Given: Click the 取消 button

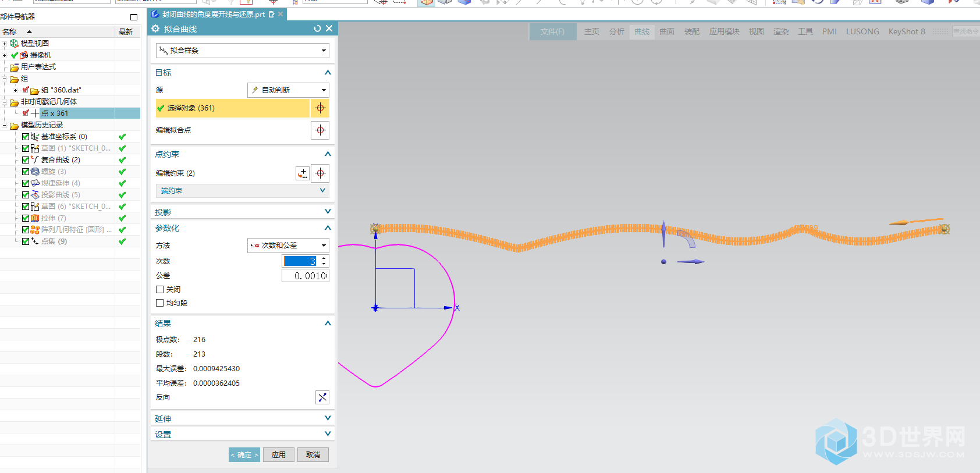Looking at the screenshot, I should point(313,455).
